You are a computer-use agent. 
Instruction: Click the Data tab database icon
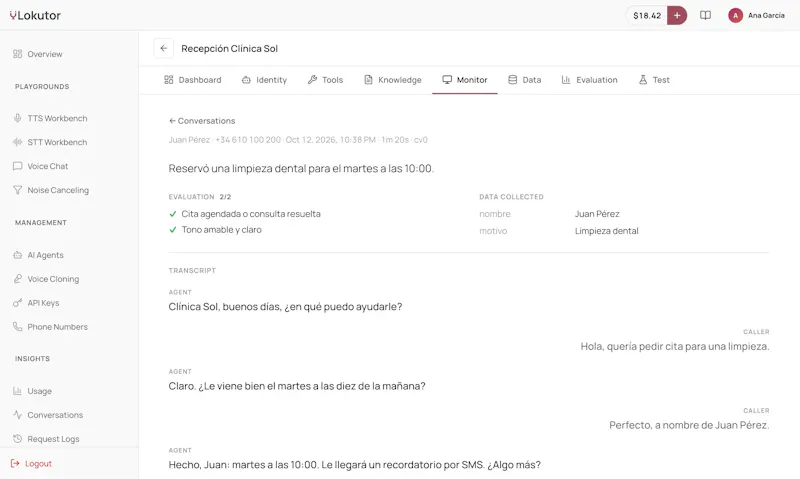pyautogui.click(x=512, y=80)
